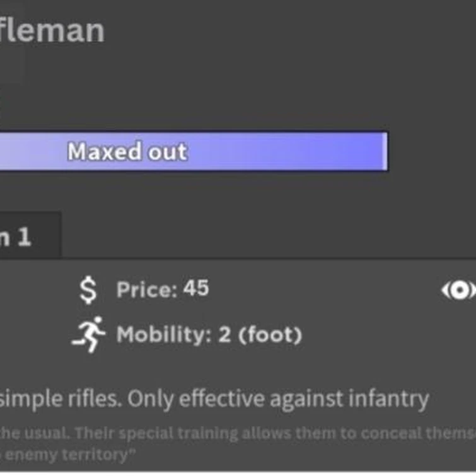Viewport: 476px width, 476px height.
Task: Click the "(foot)" mobility type text
Action: (270, 334)
